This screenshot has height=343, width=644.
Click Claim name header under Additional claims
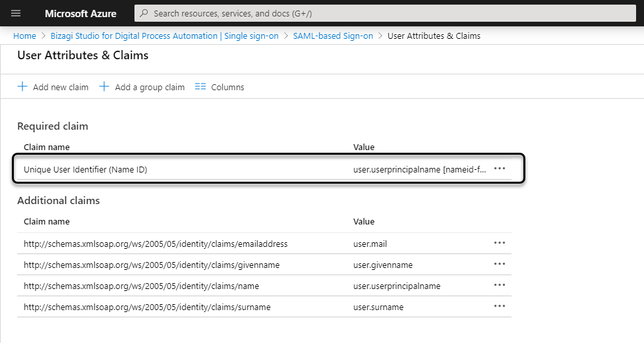pyautogui.click(x=46, y=222)
